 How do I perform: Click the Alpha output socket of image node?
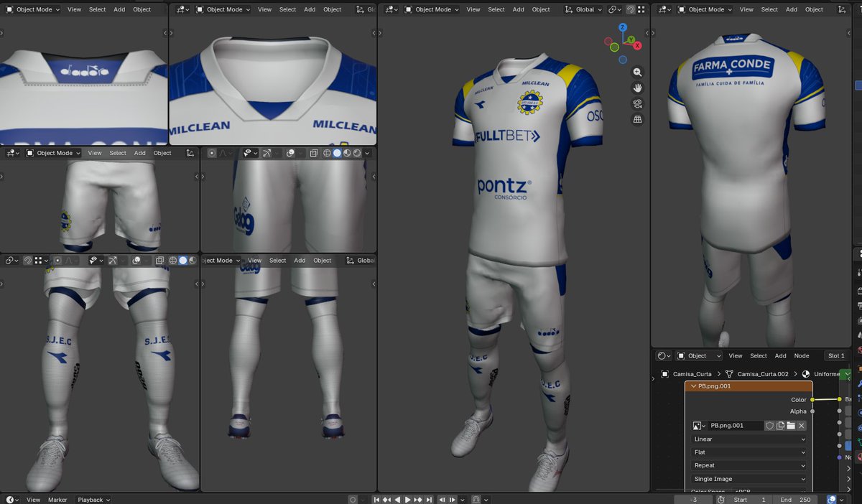point(812,411)
